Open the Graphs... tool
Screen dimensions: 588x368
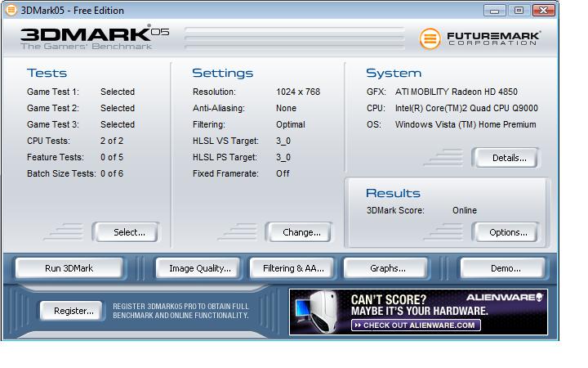385,268
